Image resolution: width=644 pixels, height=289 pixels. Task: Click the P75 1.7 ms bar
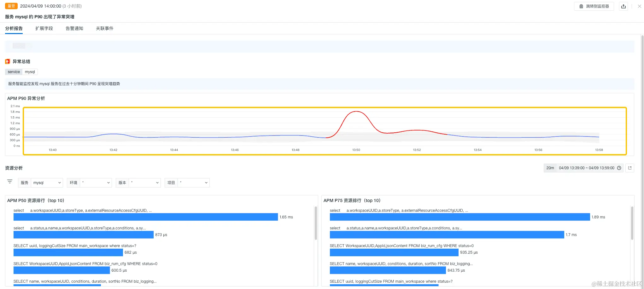click(x=447, y=235)
